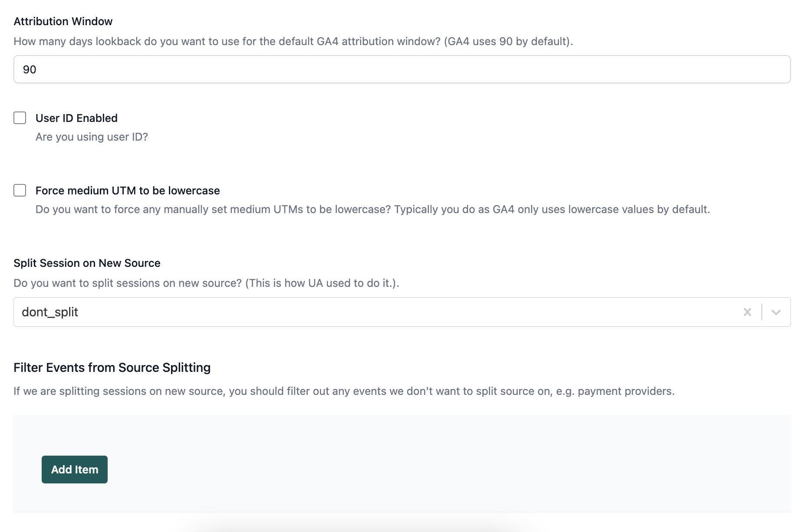Click the 'Force medium UTM to be lowercase' label
The width and height of the screenshot is (810, 532).
coord(128,190)
